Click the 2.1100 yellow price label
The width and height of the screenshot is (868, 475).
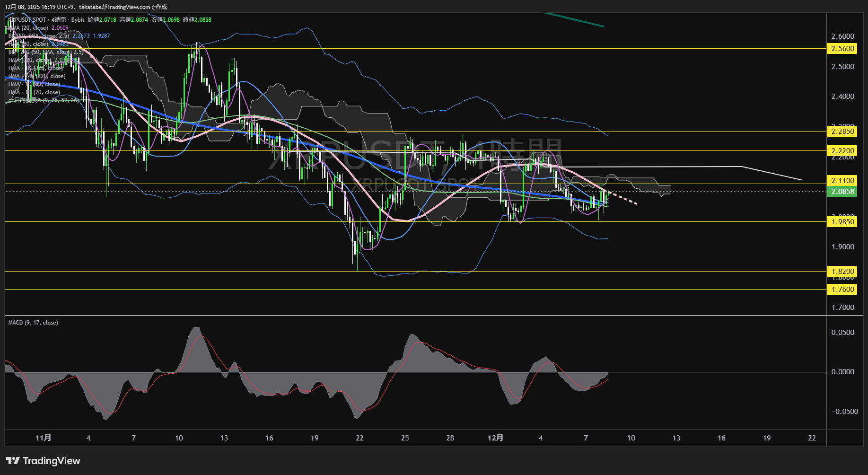842,181
